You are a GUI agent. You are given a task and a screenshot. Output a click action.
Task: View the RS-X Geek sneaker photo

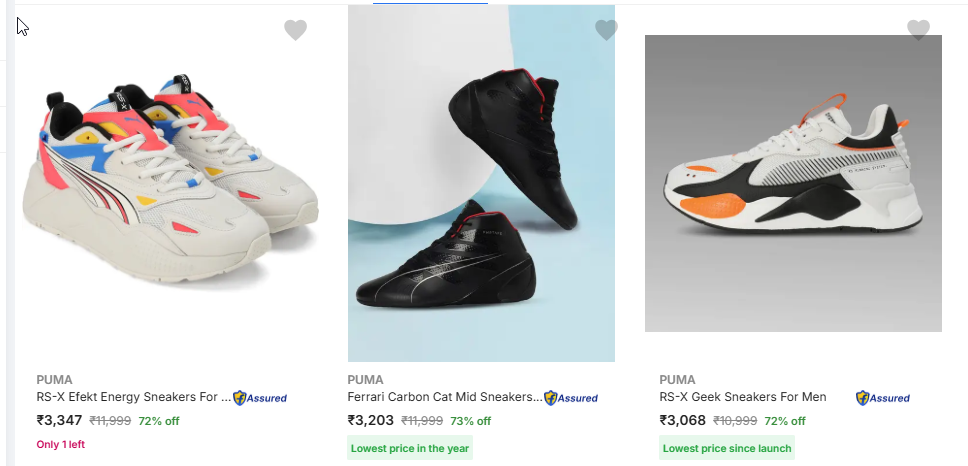793,183
